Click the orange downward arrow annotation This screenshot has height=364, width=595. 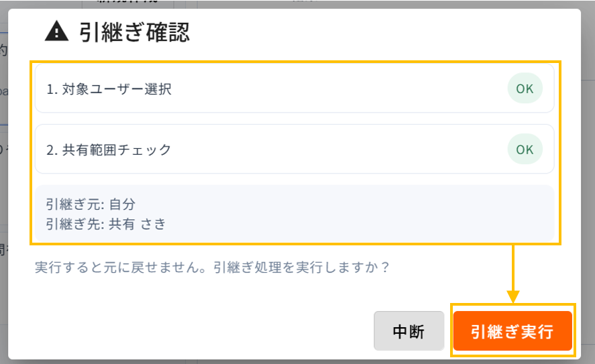[513, 274]
